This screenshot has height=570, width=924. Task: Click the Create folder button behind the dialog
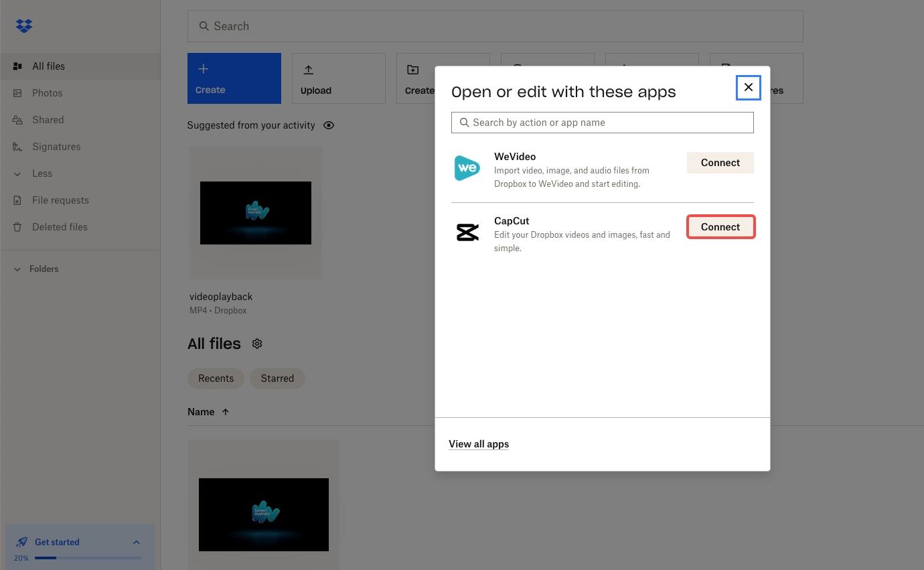[416, 78]
